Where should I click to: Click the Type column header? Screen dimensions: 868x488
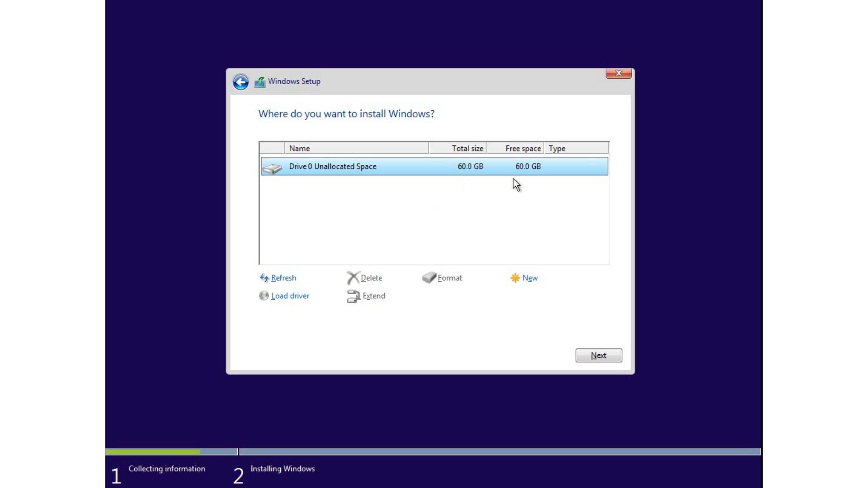click(576, 148)
